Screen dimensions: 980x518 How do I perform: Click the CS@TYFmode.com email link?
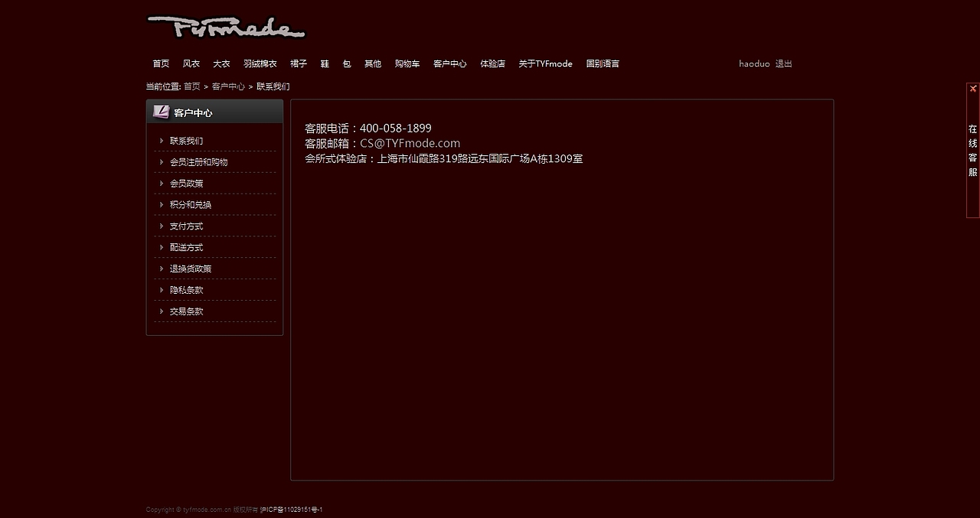click(x=410, y=143)
